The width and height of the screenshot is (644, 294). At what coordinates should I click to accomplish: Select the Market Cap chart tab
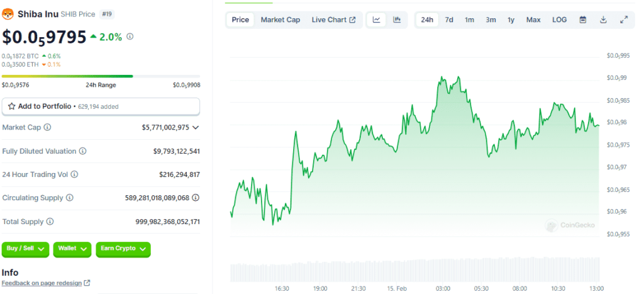pyautogui.click(x=280, y=20)
